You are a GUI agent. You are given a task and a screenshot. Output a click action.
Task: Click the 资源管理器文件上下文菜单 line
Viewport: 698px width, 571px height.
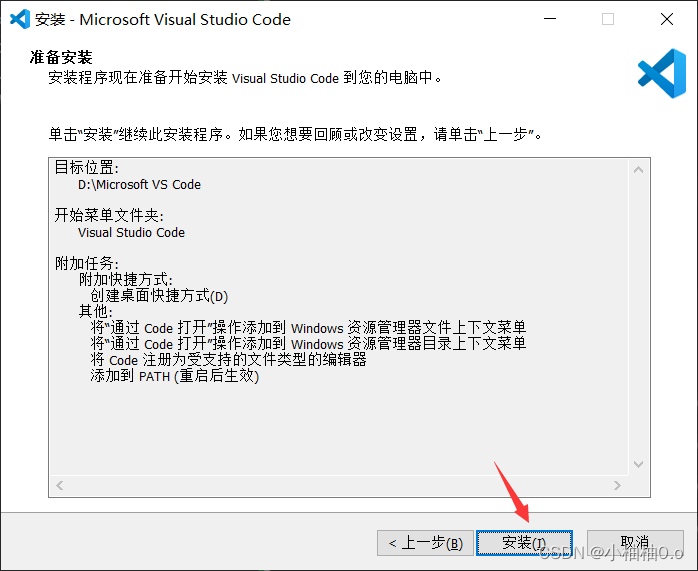tap(308, 328)
